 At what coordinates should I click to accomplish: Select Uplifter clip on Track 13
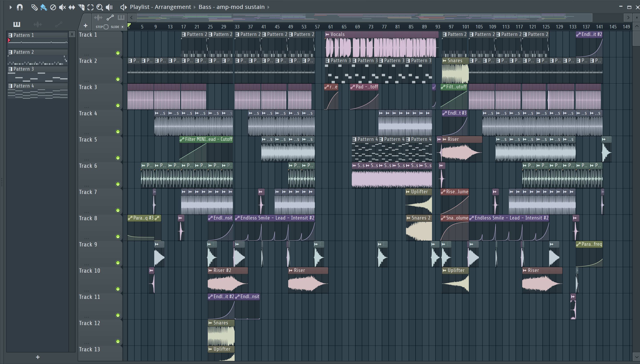click(221, 354)
